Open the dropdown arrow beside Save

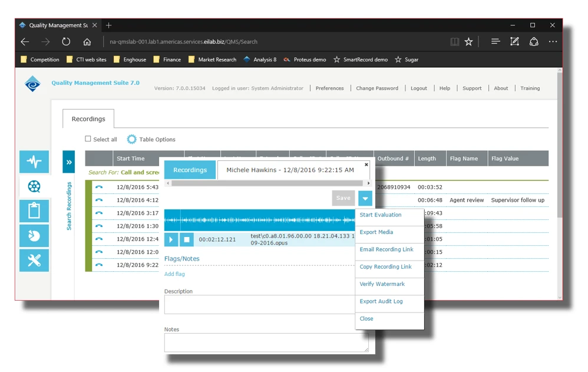[365, 198]
